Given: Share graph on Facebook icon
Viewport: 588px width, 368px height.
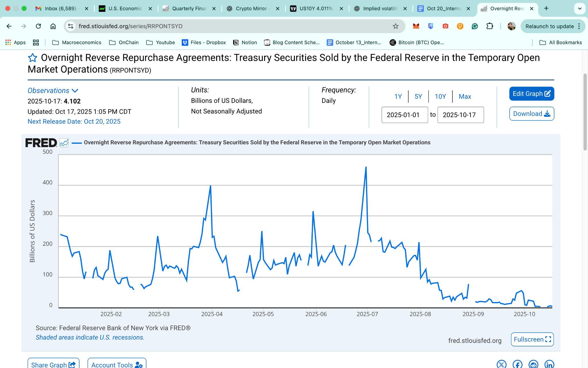Looking at the screenshot, I should pos(517,365).
